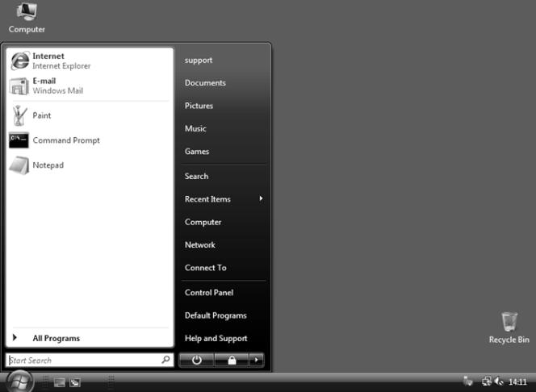Viewport: 536px width, 392px height.
Task: Launch Internet Explorer from pinned list
Action: pyautogui.click(x=90, y=60)
